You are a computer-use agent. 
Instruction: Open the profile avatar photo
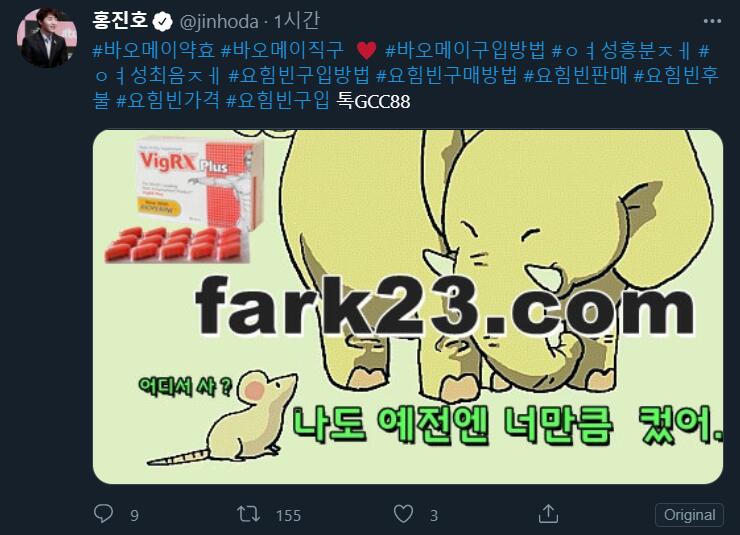tap(47, 38)
